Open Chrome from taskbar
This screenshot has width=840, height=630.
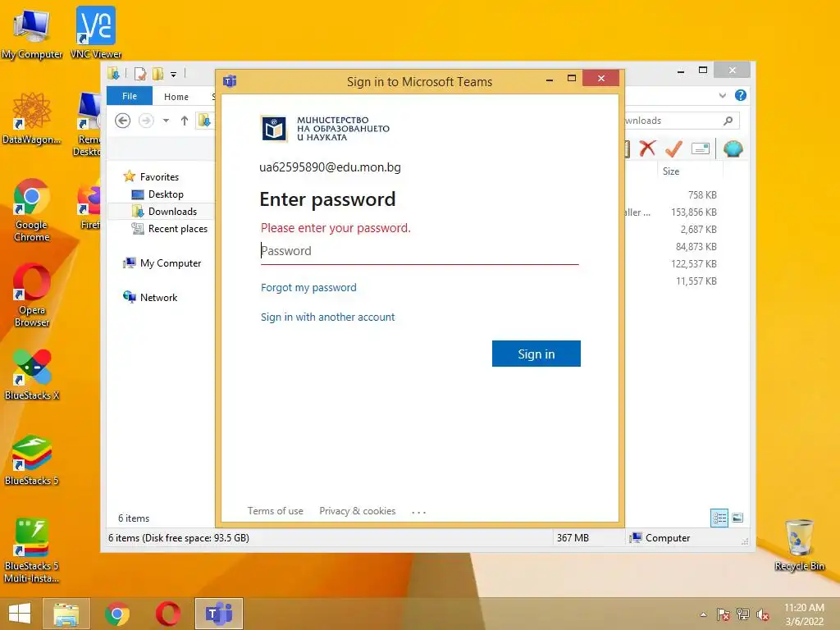click(117, 614)
